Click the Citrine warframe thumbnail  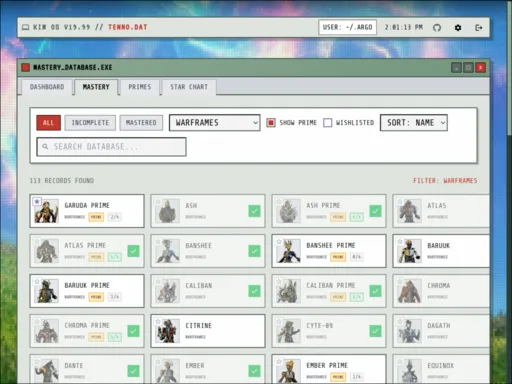168,331
